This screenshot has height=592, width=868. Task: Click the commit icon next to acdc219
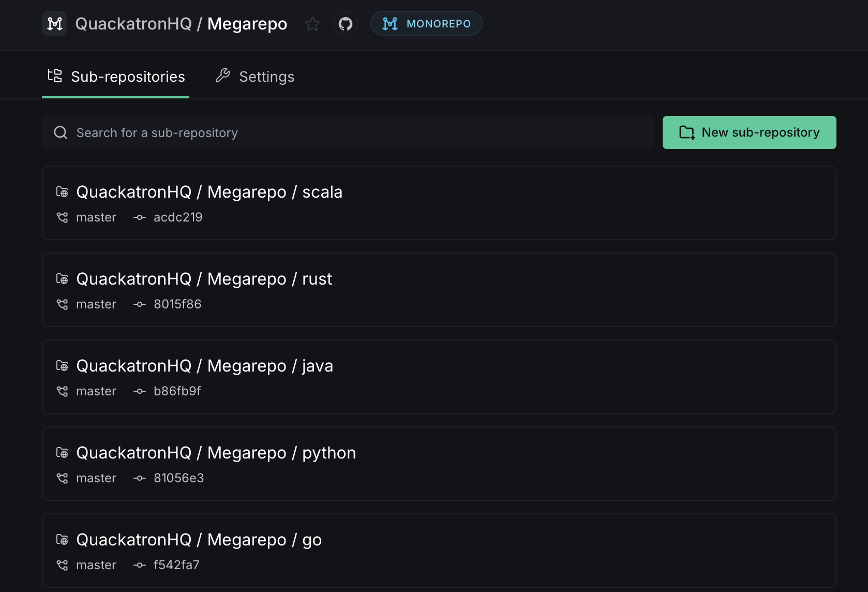(139, 217)
